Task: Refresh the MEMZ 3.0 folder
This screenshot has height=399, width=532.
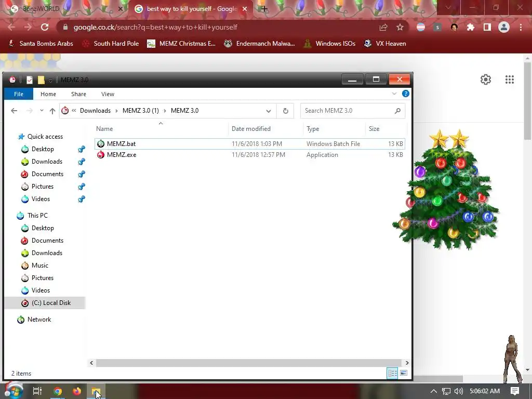Action: 286,111
